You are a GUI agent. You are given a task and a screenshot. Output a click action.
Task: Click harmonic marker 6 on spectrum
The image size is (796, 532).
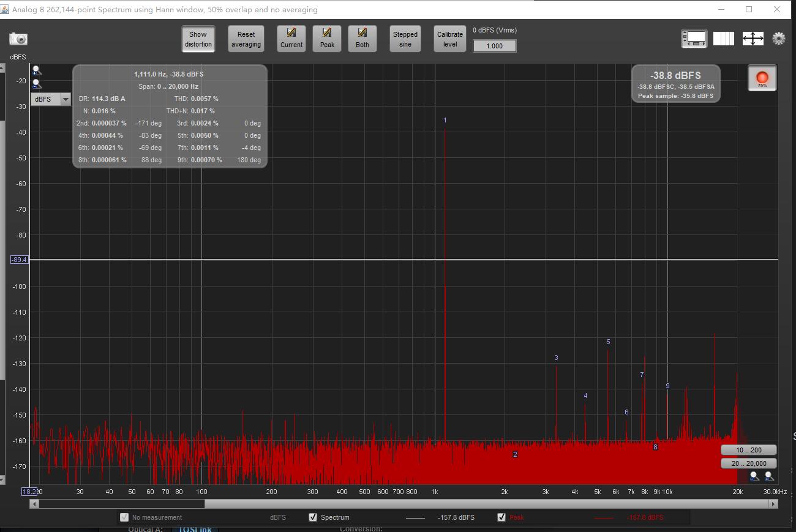[626, 412]
